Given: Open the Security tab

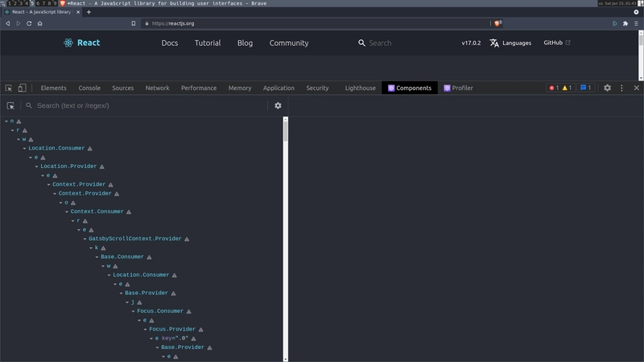Looking at the screenshot, I should point(317,88).
